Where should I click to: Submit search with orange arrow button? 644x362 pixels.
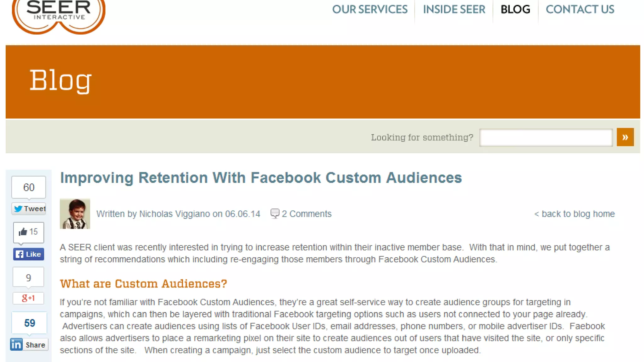(625, 137)
